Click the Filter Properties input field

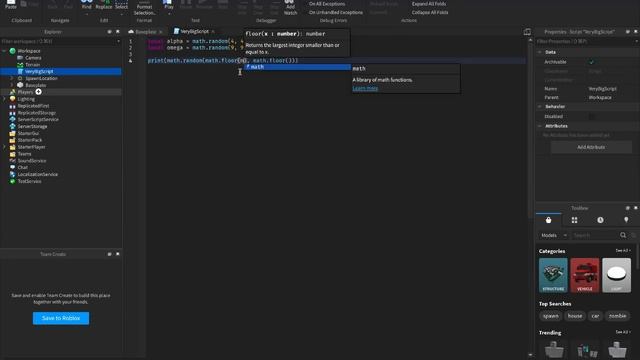(x=585, y=41)
